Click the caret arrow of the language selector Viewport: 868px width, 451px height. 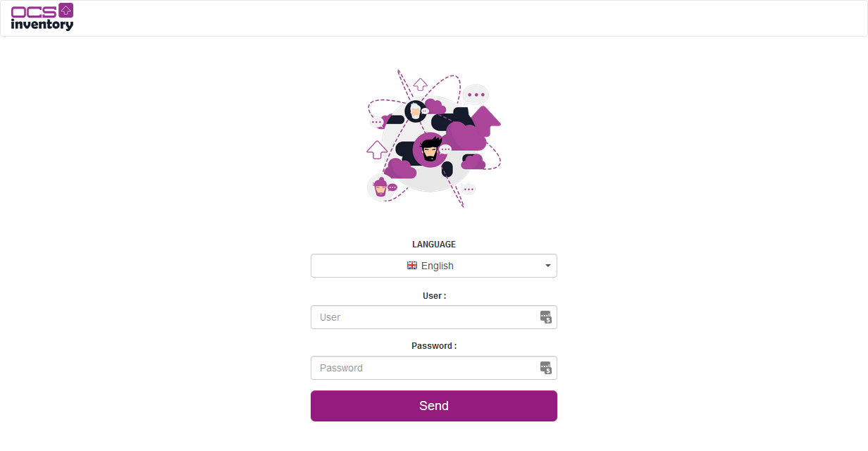(x=547, y=266)
